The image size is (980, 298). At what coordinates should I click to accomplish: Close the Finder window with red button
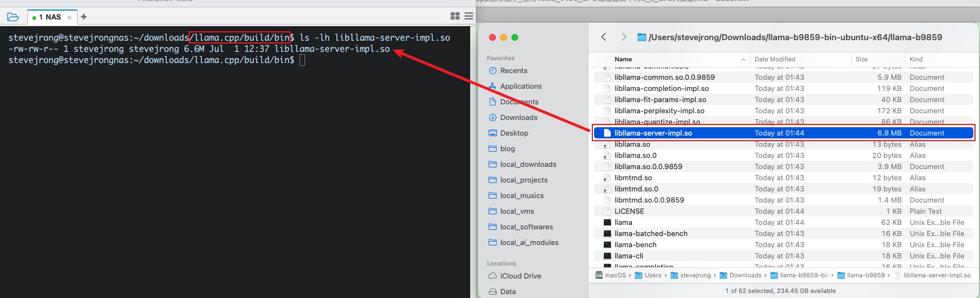point(493,37)
